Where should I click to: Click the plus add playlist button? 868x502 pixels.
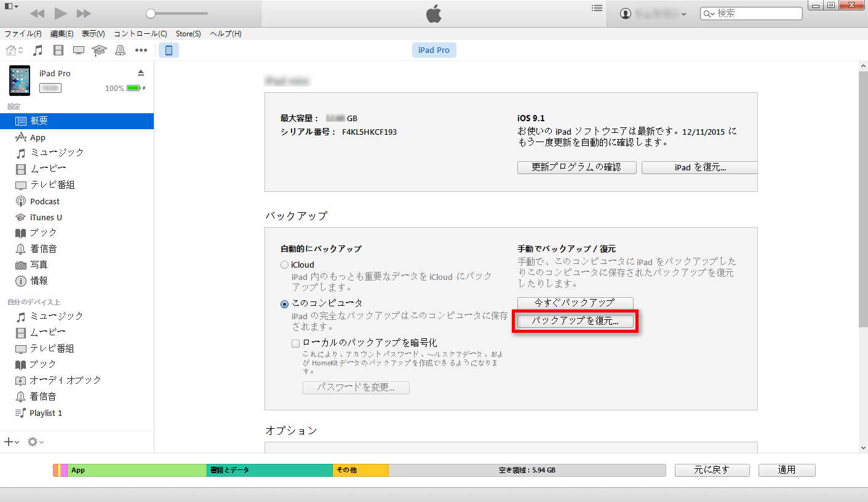tap(12, 442)
